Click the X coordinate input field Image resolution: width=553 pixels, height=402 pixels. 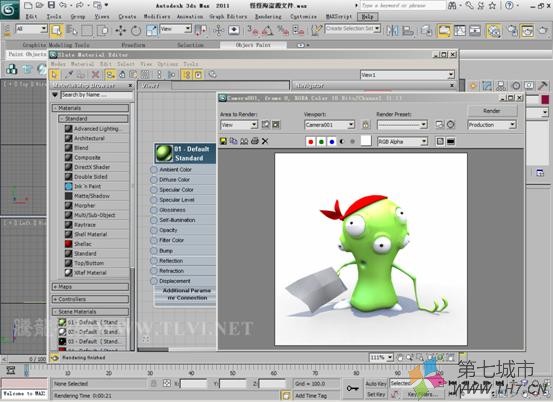193,384
